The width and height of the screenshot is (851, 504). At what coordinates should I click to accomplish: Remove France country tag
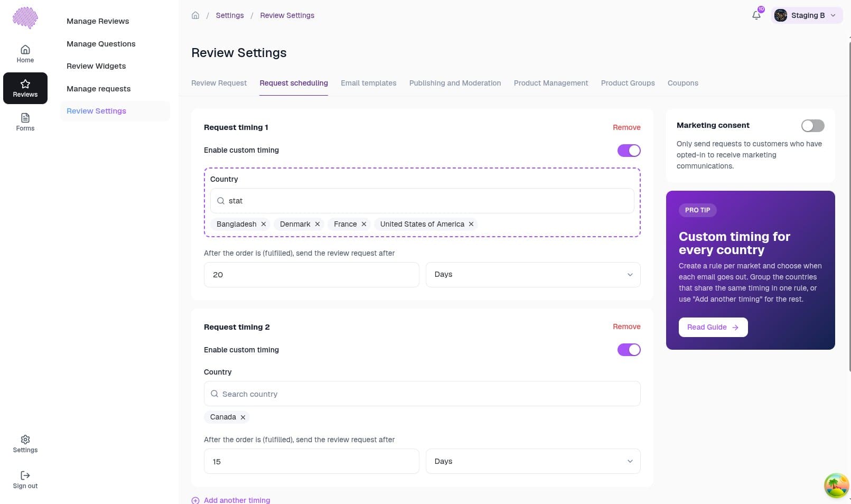tap(364, 224)
